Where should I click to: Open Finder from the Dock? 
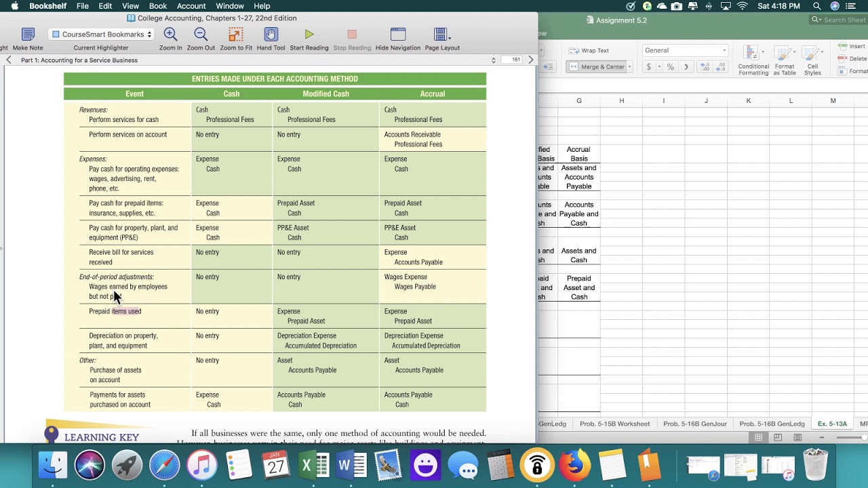[x=52, y=465]
